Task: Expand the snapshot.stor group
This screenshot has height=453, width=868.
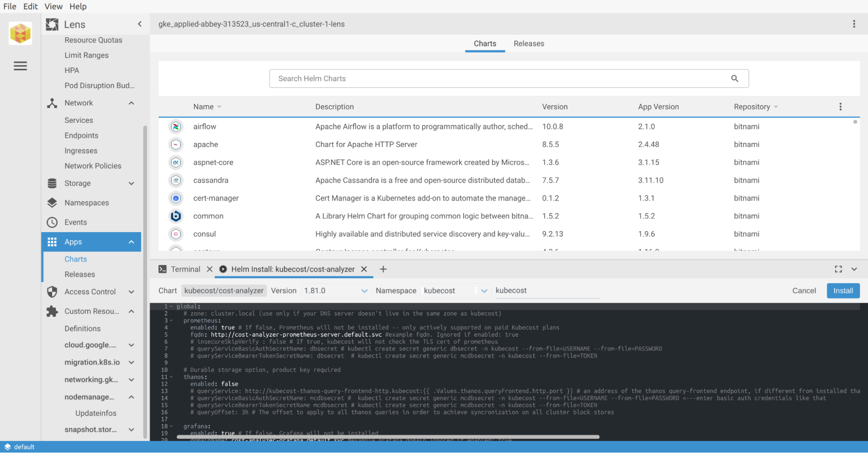Action: 131,430
